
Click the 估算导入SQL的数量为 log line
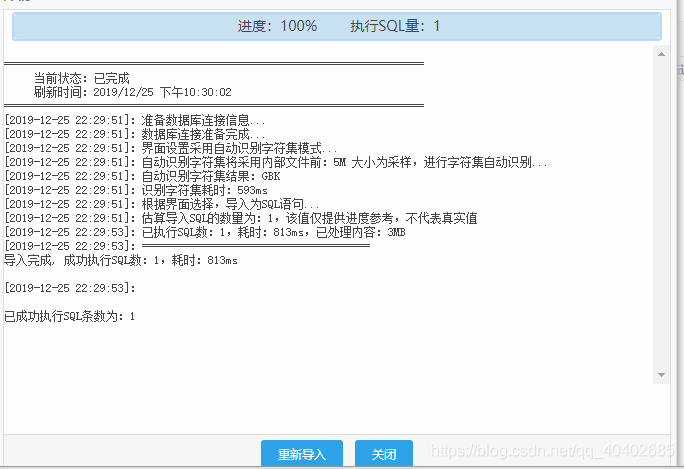[241, 218]
